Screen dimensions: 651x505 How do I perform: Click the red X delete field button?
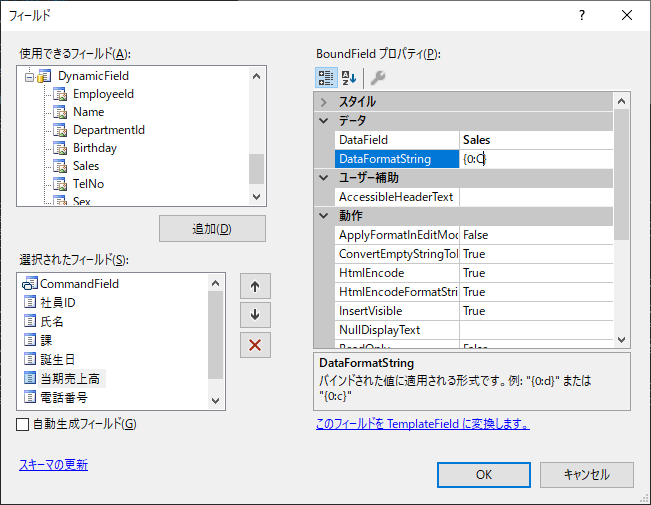click(x=255, y=345)
